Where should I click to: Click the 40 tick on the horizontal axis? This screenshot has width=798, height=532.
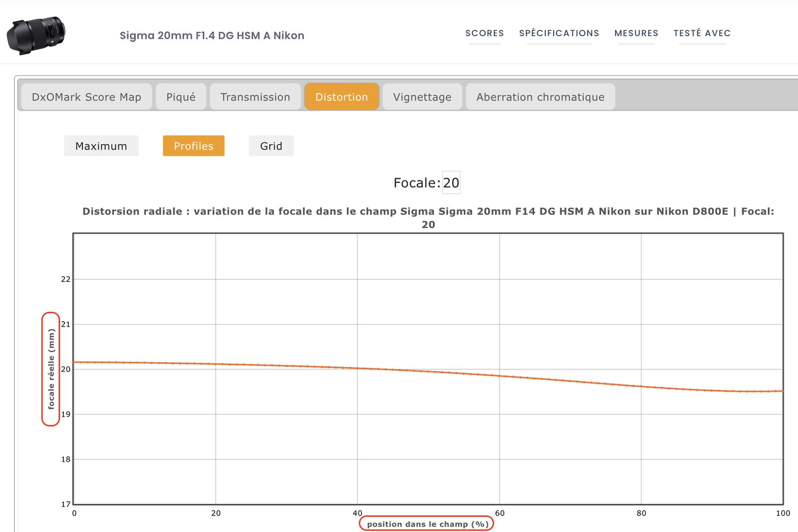pyautogui.click(x=358, y=513)
